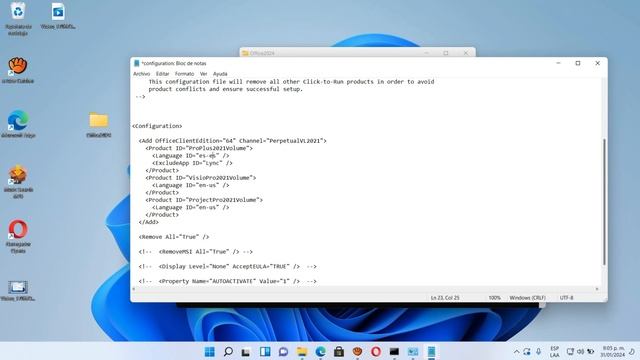
Task: Show hidden system tray icons chevron
Action: [516, 351]
